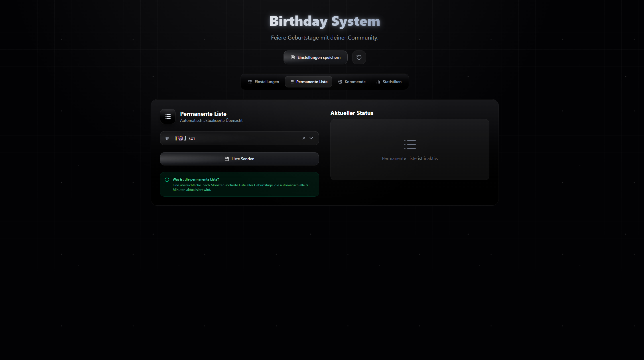Click the bar chart icon on Statistiken tab
The image size is (644, 360).
point(378,82)
